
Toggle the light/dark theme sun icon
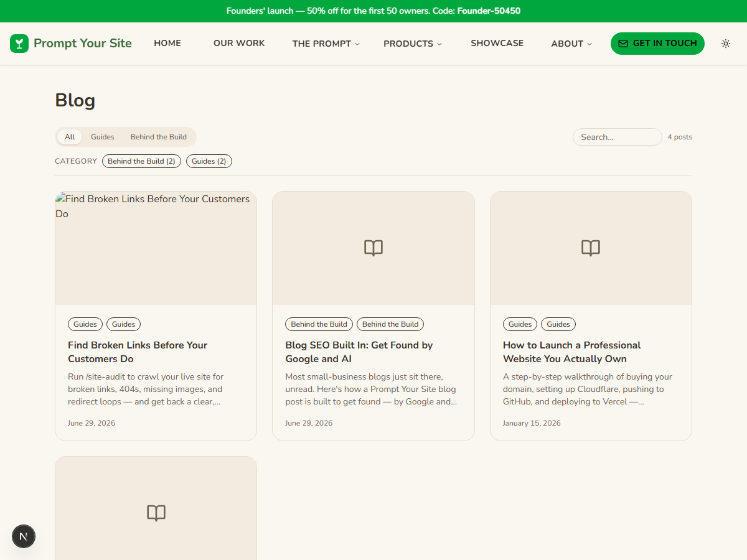pyautogui.click(x=726, y=44)
